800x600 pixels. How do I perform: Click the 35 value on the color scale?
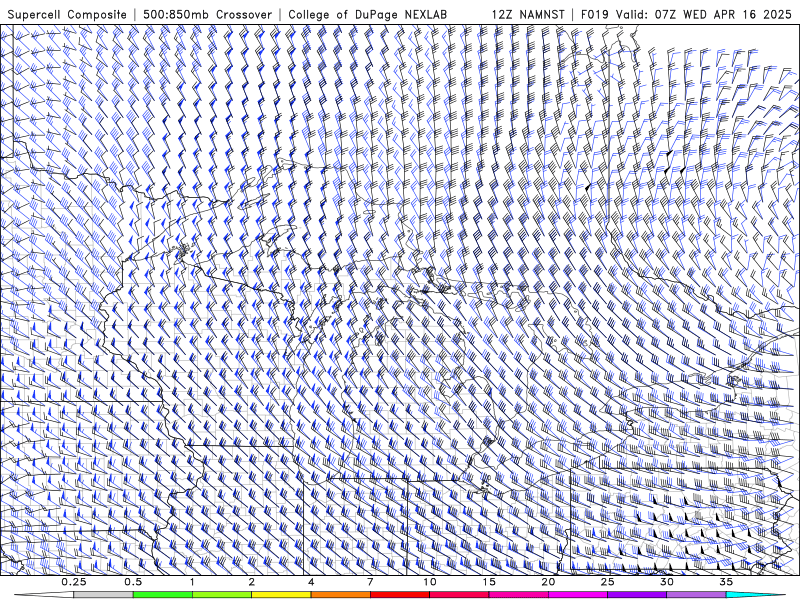click(x=726, y=582)
